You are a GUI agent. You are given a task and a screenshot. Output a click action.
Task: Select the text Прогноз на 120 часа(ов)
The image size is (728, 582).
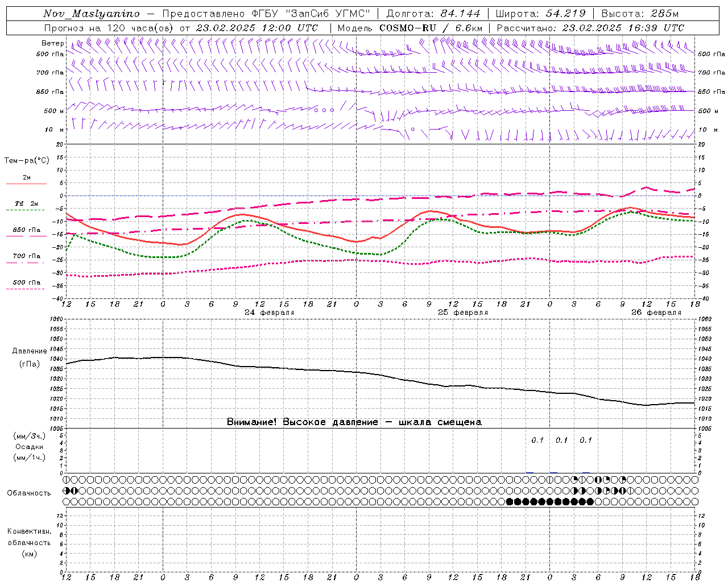(x=109, y=28)
